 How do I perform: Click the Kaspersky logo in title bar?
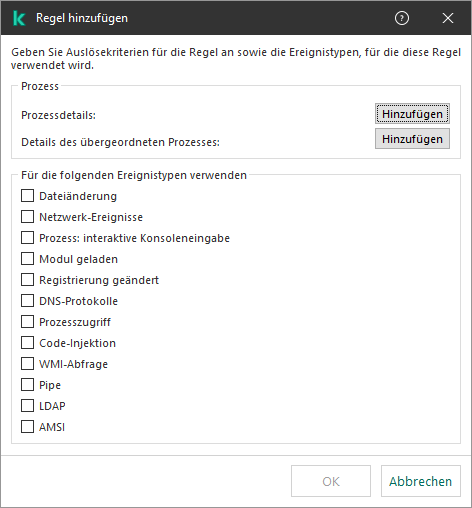(x=19, y=18)
